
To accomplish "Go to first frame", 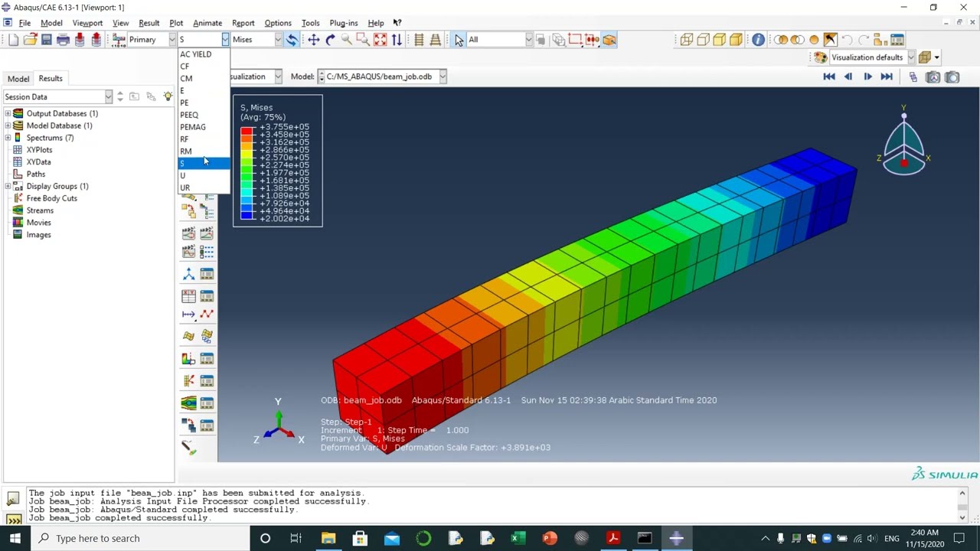I will tap(829, 77).
